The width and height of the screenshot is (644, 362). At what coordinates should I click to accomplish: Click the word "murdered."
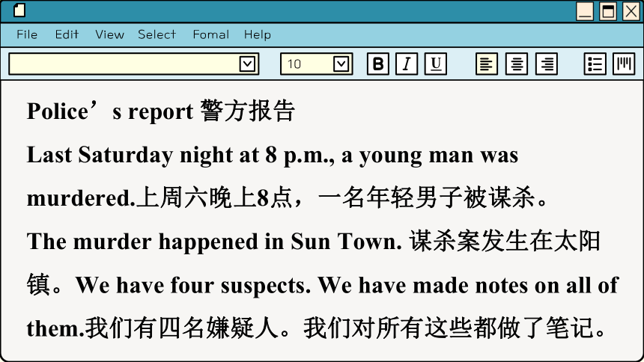81,197
